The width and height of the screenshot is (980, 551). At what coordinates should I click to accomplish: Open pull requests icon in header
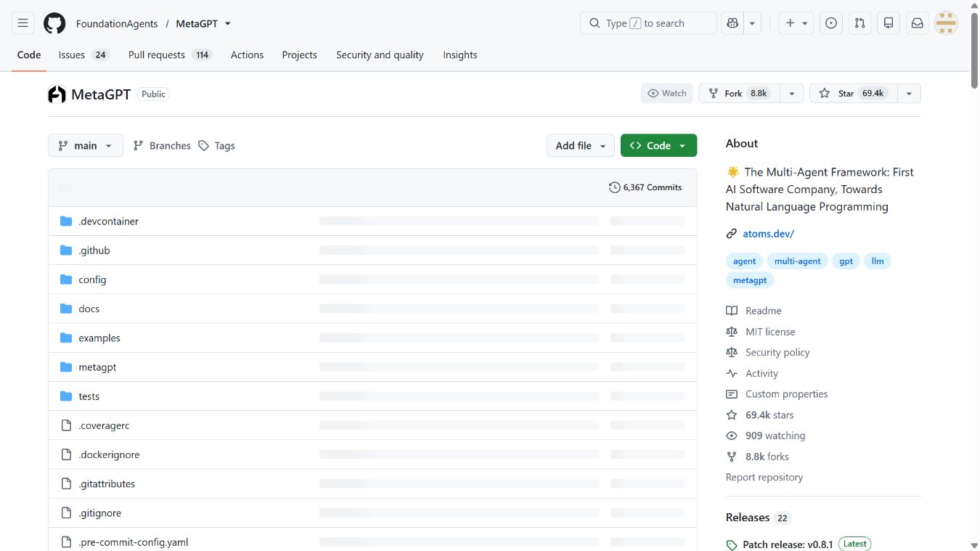[x=859, y=23]
